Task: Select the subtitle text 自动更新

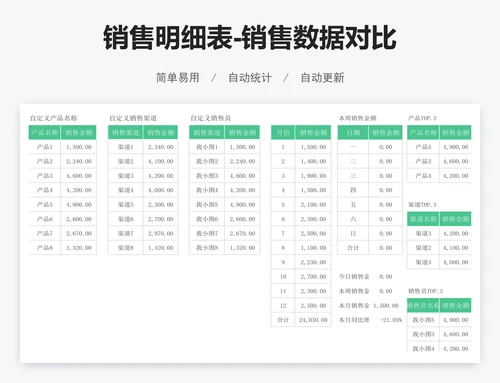Action: (322, 78)
